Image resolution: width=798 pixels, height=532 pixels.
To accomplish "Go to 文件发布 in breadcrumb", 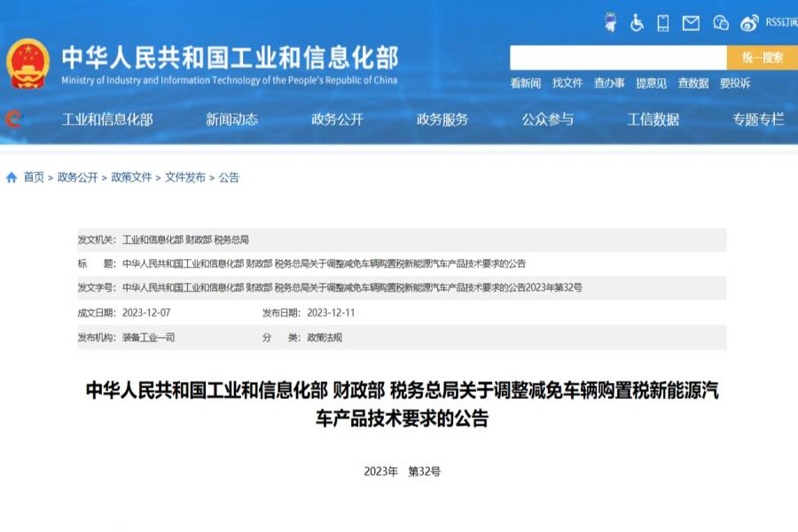I will coord(185,177).
